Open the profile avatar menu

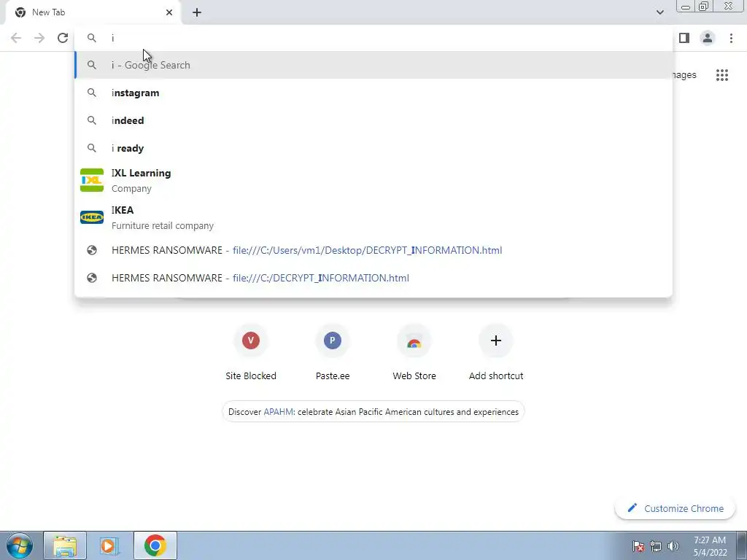[x=708, y=38]
